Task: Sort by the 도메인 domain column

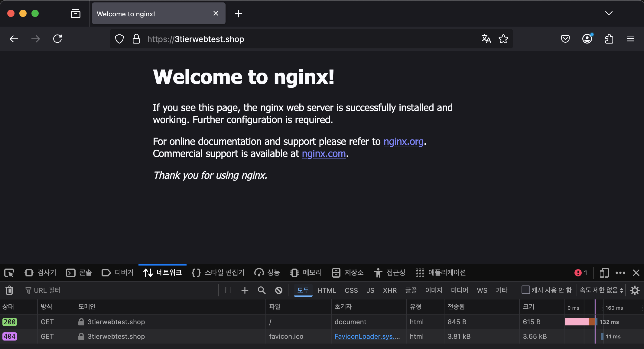Action: tap(170, 307)
